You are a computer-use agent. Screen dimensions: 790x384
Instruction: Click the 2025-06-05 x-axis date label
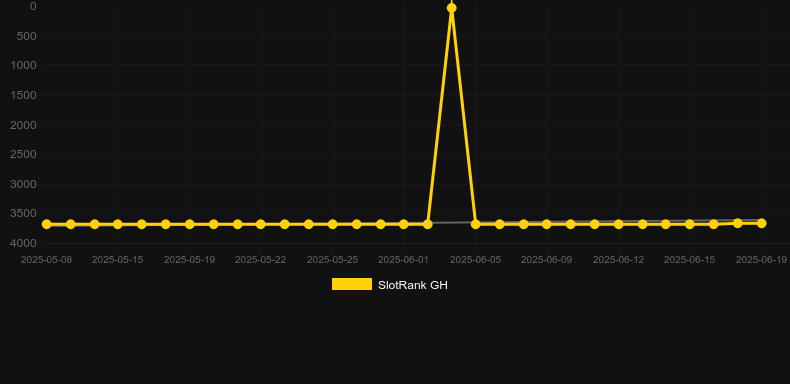(x=476, y=260)
